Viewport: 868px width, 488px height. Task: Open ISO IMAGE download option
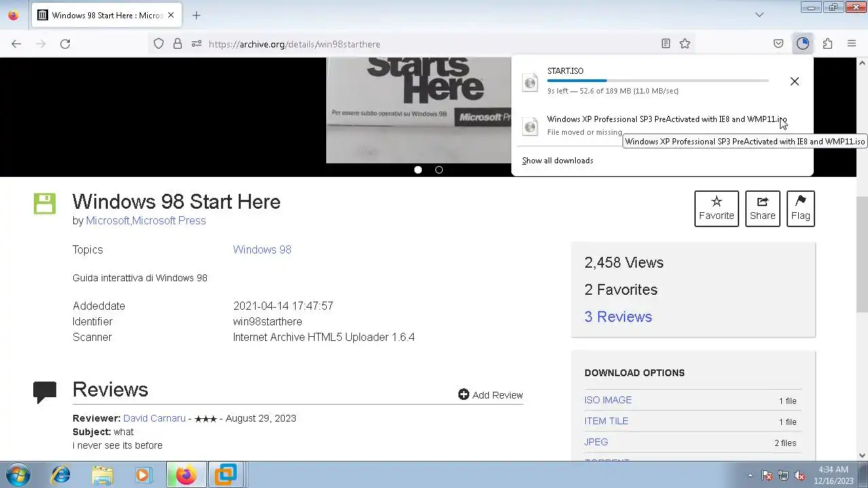608,400
